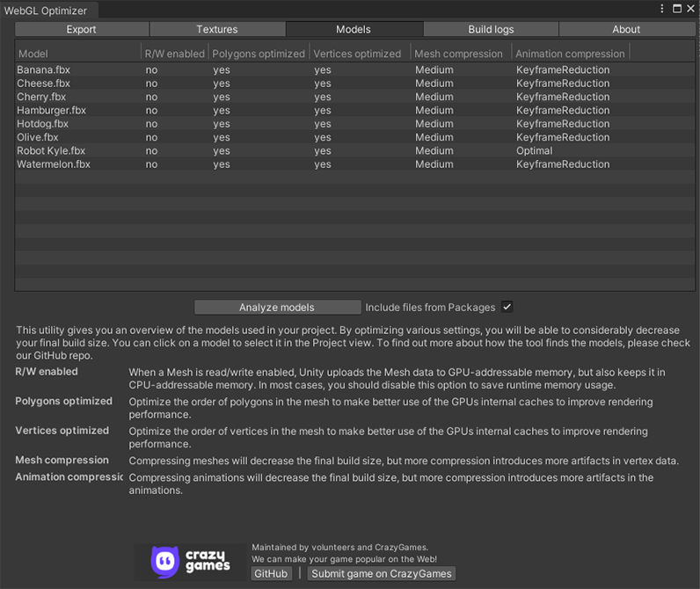Screen dimensions: 700x589
Task: Select the Hotdog.fbx model row
Action: click(355, 124)
